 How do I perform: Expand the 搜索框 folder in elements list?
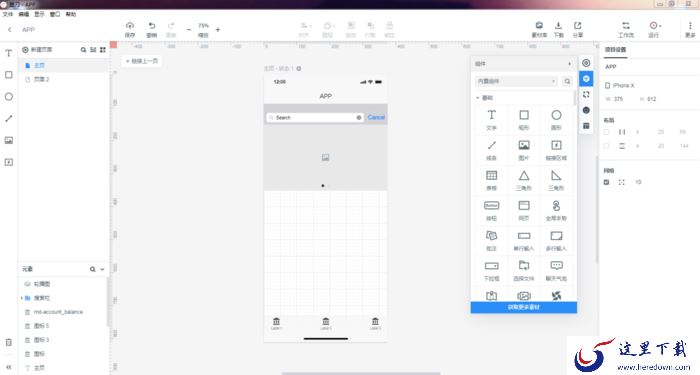21,298
